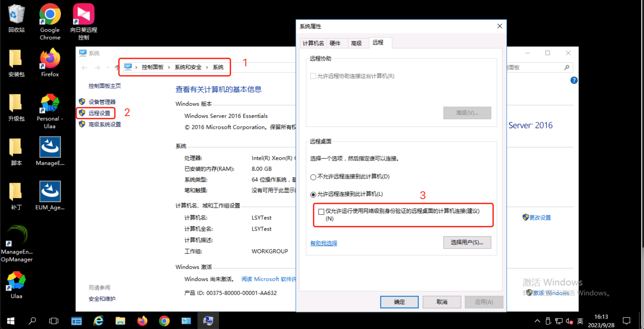Open the 帮助我选择 link
The image size is (644, 329).
pos(324,243)
